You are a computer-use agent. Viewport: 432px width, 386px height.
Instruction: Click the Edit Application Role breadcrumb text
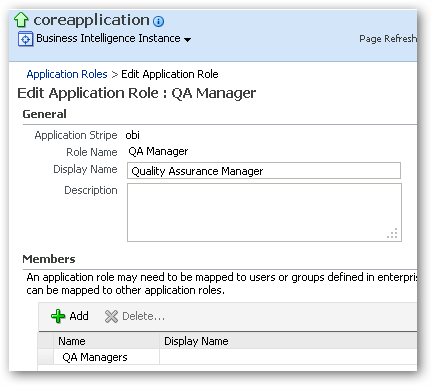[170, 74]
